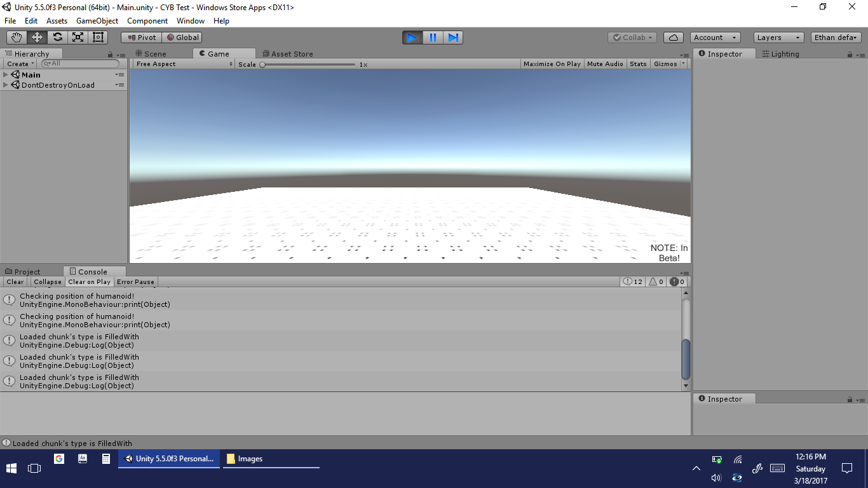Toggle Mute Audio in Game view
Viewport: 868px width, 488px height.
click(x=605, y=64)
